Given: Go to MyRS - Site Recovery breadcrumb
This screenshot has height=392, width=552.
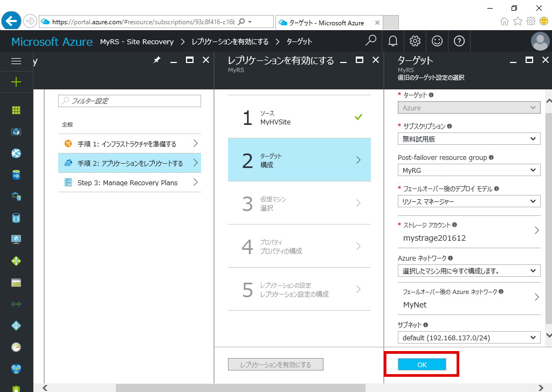Looking at the screenshot, I should tap(136, 41).
